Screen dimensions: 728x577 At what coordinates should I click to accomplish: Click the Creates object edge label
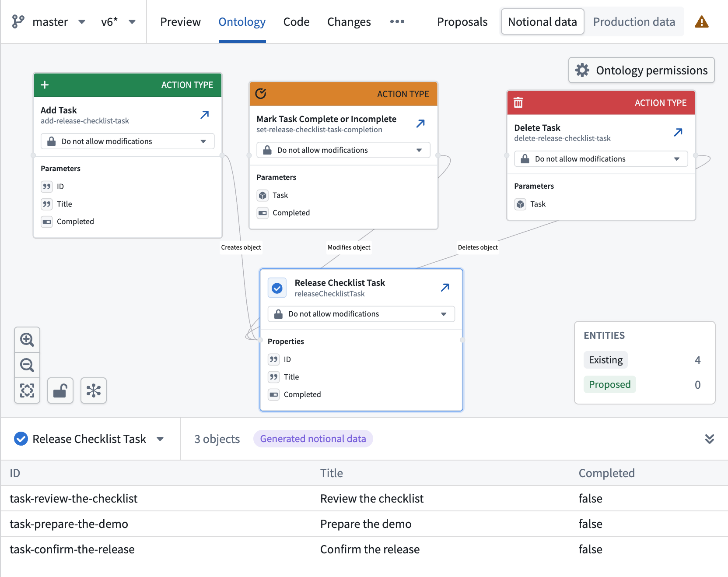click(x=241, y=247)
